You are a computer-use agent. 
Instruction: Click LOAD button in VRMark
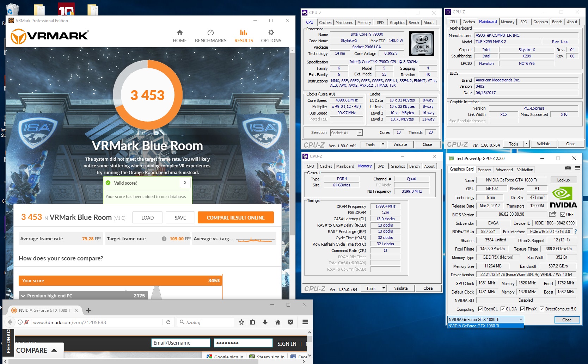(x=148, y=218)
